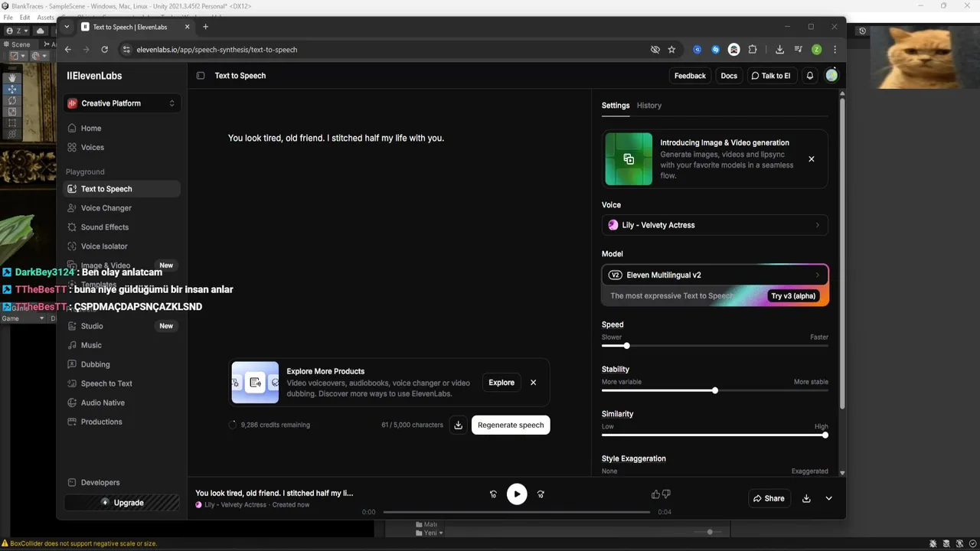
Task: Click the browser back arrow
Action: [67, 50]
